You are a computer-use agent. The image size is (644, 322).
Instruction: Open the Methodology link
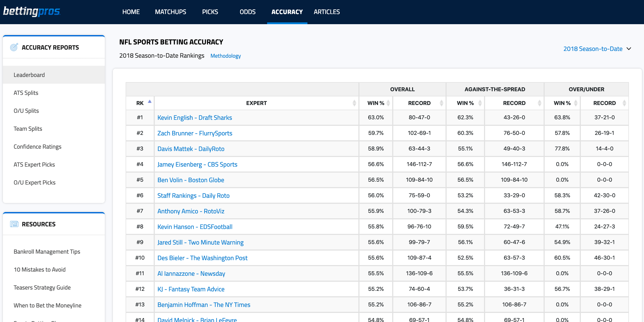(225, 56)
